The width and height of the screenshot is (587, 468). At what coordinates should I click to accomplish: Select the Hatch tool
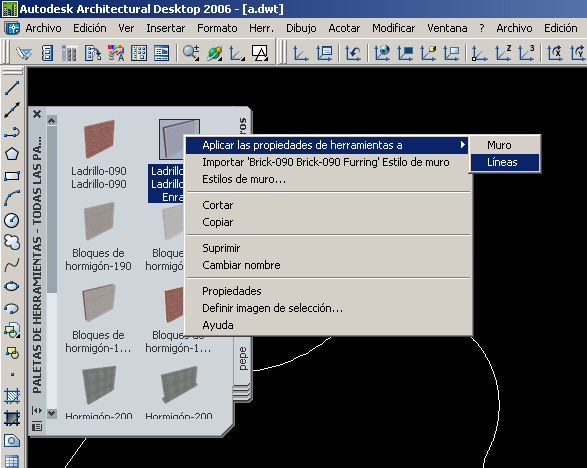12,396
